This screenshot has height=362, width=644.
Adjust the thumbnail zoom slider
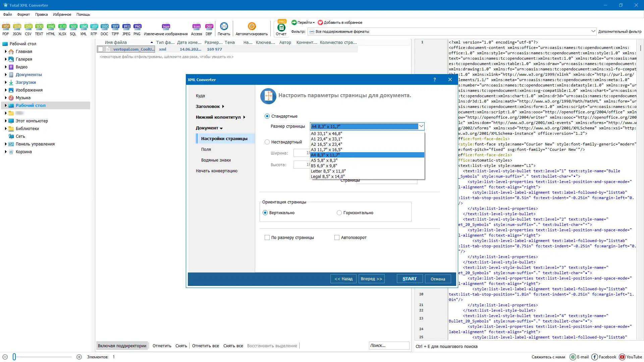(x=14, y=357)
